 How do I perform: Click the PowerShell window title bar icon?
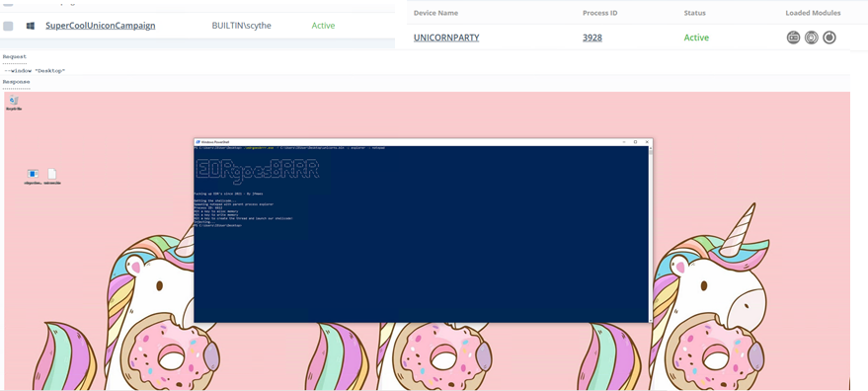pyautogui.click(x=197, y=142)
